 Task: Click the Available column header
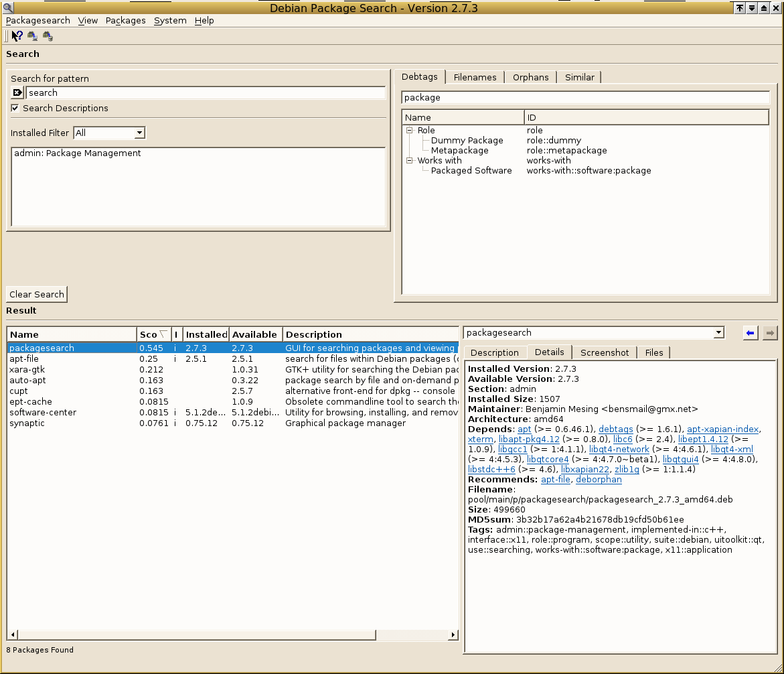(x=256, y=334)
